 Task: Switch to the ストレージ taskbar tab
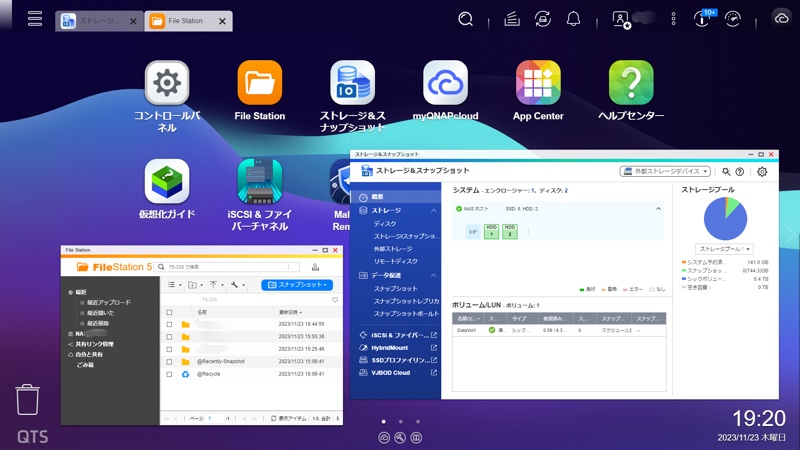(99, 21)
